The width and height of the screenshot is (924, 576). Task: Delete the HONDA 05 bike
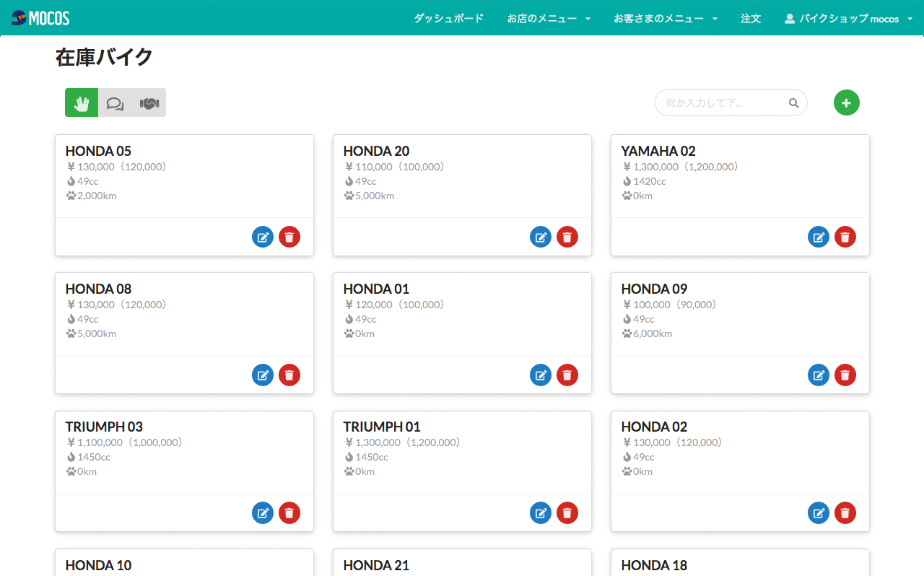click(x=289, y=237)
